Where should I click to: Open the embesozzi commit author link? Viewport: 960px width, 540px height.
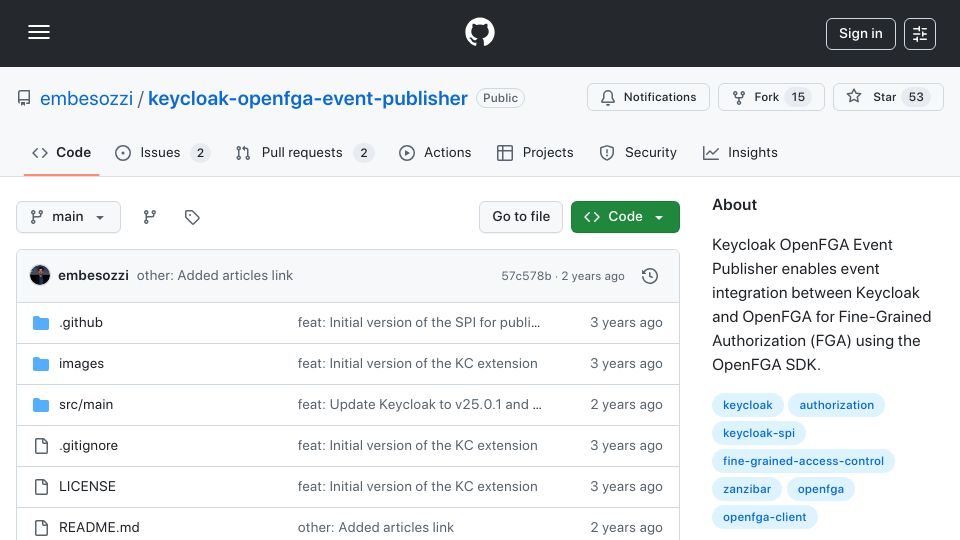click(x=93, y=276)
